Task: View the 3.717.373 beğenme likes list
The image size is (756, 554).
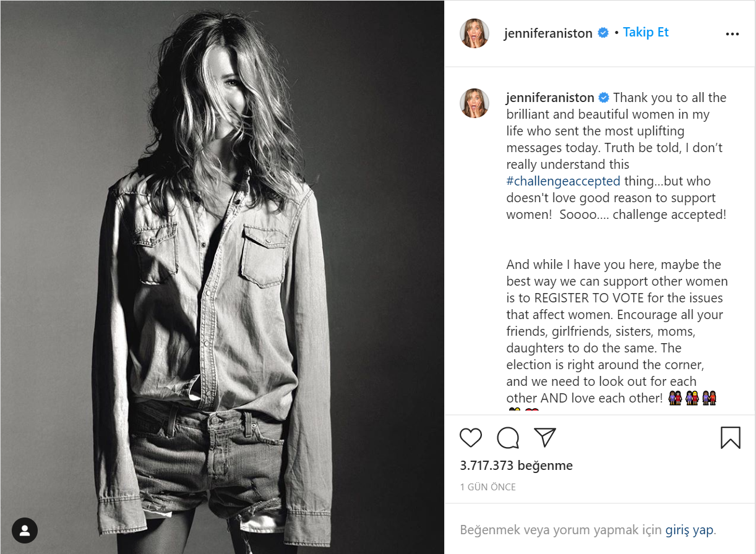Action: point(516,466)
